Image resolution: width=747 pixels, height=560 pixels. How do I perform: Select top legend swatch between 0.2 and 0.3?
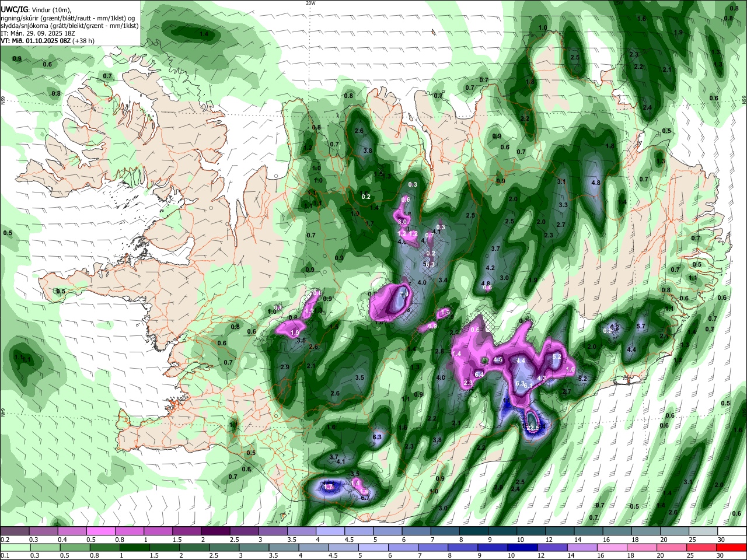click(x=14, y=531)
